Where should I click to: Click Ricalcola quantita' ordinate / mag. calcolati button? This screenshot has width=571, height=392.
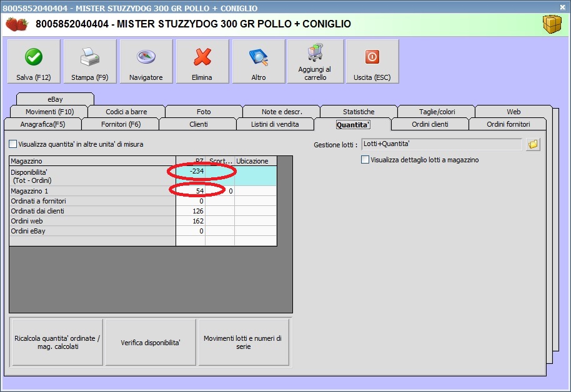[57, 342]
